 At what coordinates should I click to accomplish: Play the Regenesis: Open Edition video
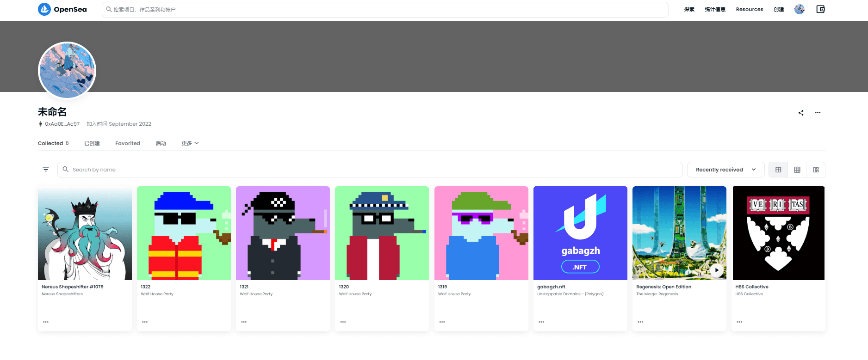[x=717, y=270]
